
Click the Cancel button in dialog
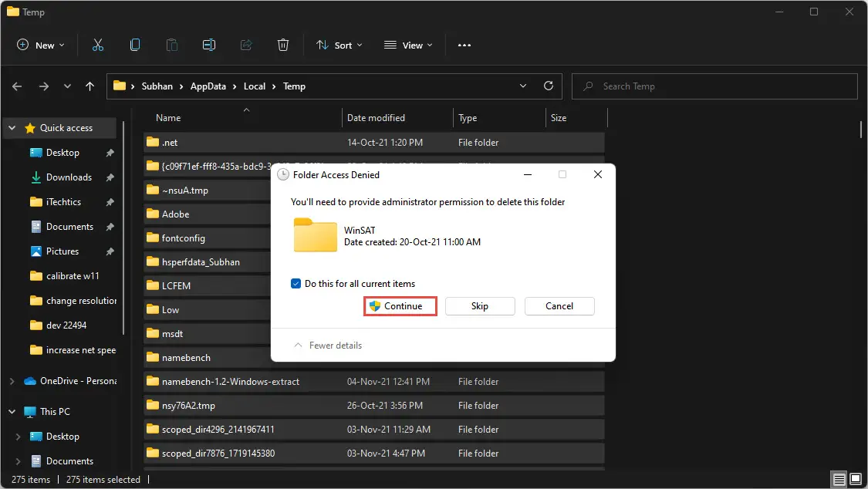(559, 306)
